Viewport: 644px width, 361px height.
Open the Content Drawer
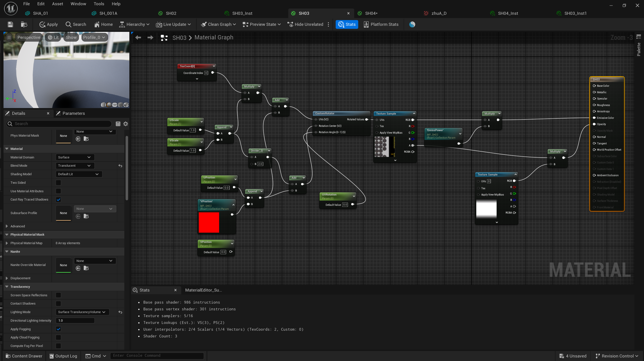point(24,356)
